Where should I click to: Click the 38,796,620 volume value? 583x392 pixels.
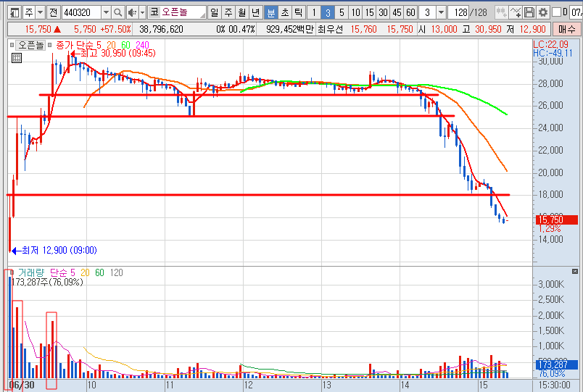tap(161, 29)
